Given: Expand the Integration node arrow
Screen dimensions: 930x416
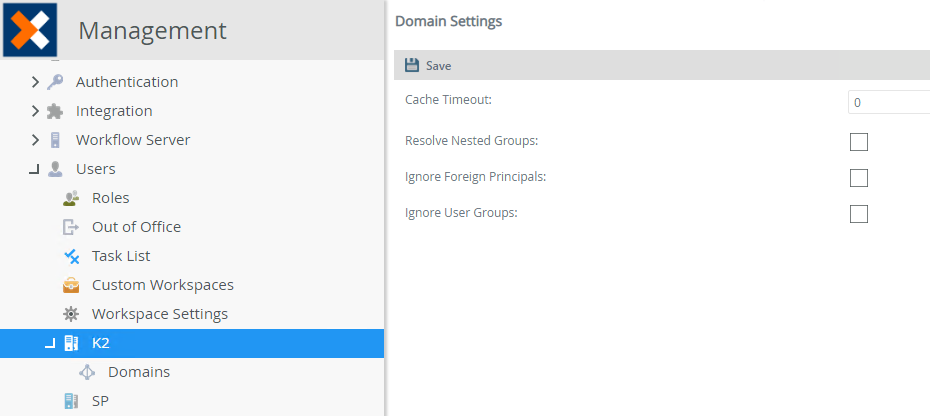Looking at the screenshot, I should (35, 111).
